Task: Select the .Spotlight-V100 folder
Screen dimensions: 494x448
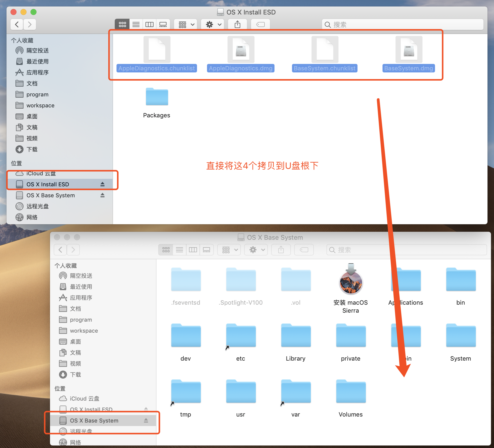Action: click(241, 287)
